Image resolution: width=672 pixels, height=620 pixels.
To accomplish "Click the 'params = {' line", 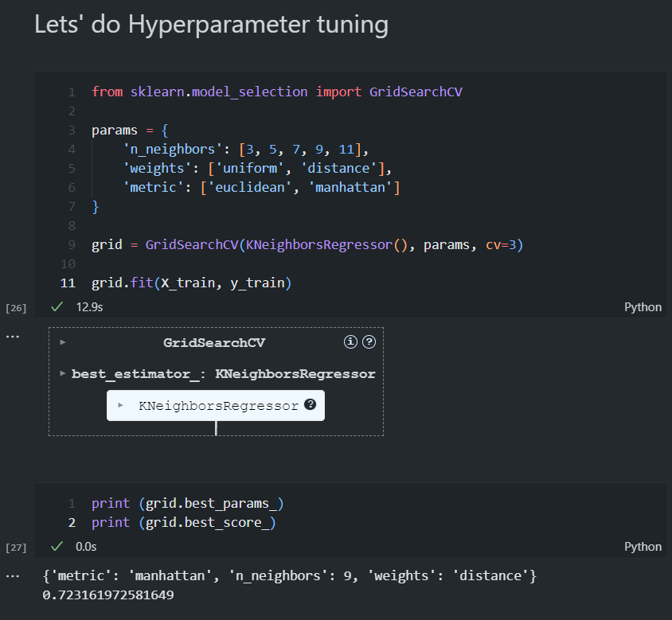I will (130, 130).
